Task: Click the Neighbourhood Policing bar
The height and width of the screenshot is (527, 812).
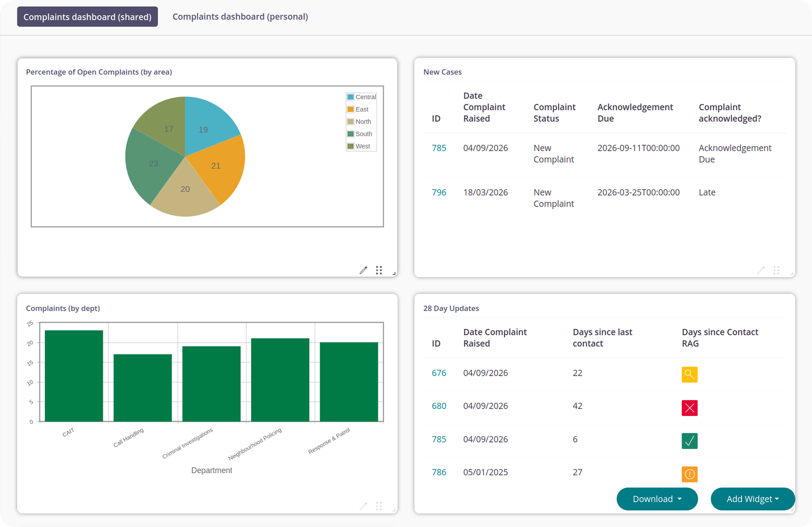Action: [x=280, y=380]
